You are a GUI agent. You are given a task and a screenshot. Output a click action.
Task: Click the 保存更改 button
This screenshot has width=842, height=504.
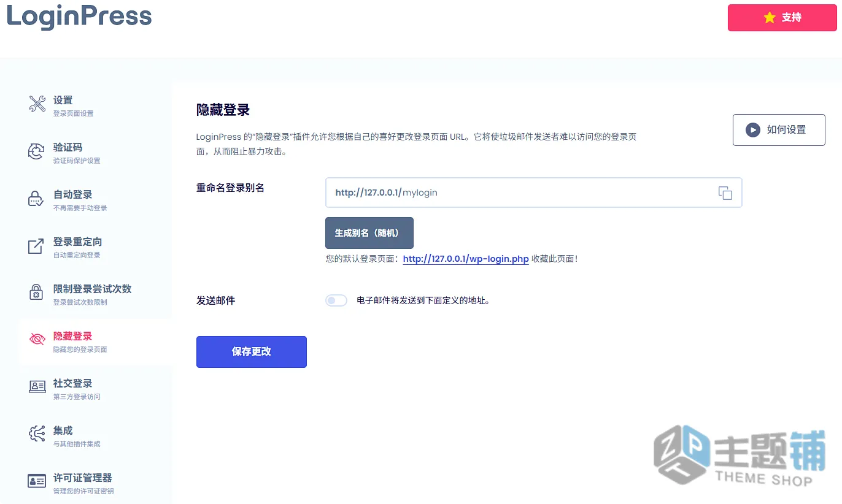252,352
